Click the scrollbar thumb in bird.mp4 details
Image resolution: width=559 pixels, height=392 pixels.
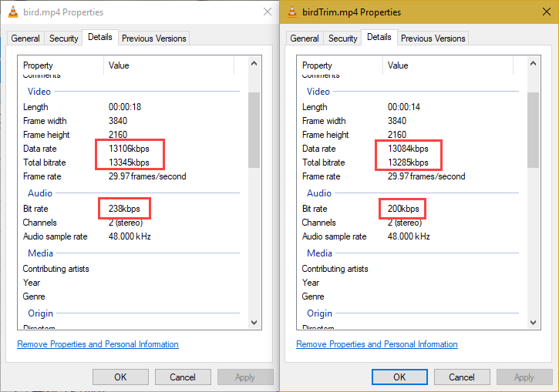[254, 129]
